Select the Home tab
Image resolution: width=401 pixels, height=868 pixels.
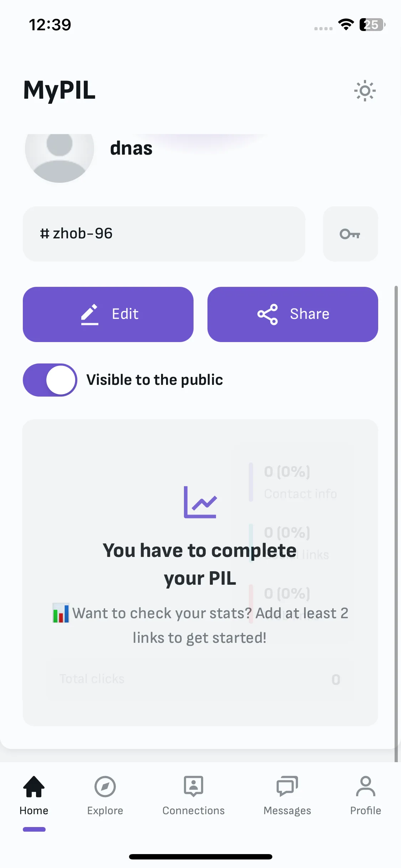pyautogui.click(x=34, y=795)
